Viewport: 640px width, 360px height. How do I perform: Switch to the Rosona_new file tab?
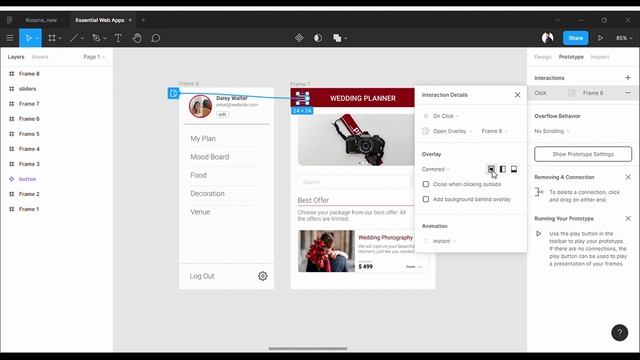pos(41,20)
